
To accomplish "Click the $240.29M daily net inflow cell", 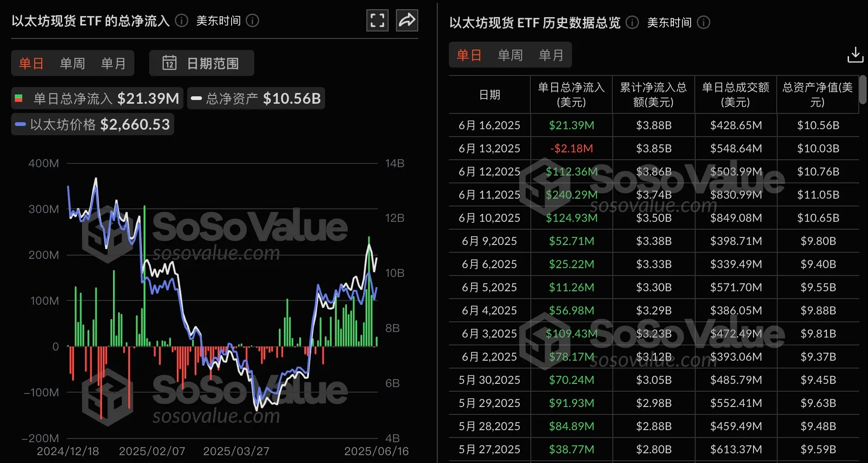I will pos(572,194).
